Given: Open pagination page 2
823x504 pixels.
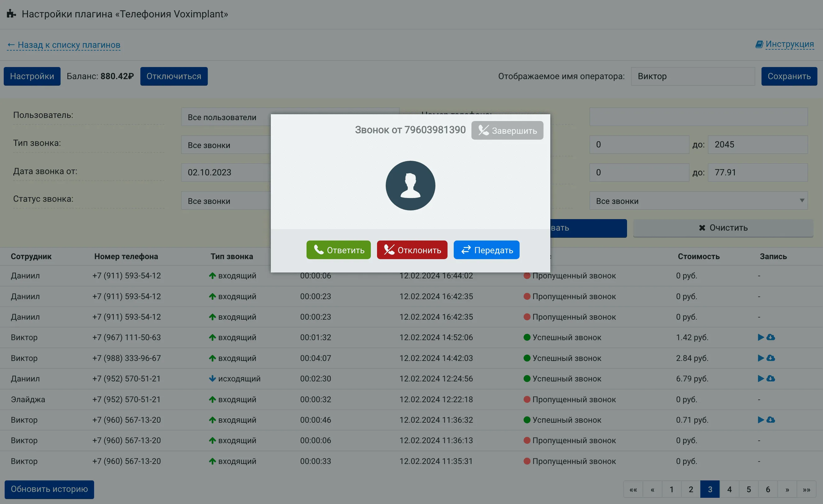Looking at the screenshot, I should coord(691,489).
